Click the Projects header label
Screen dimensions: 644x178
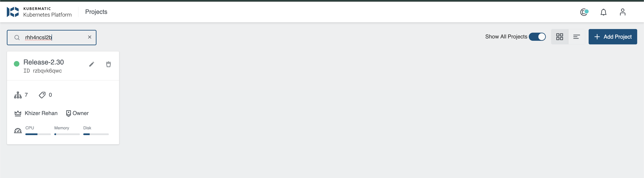[96, 12]
